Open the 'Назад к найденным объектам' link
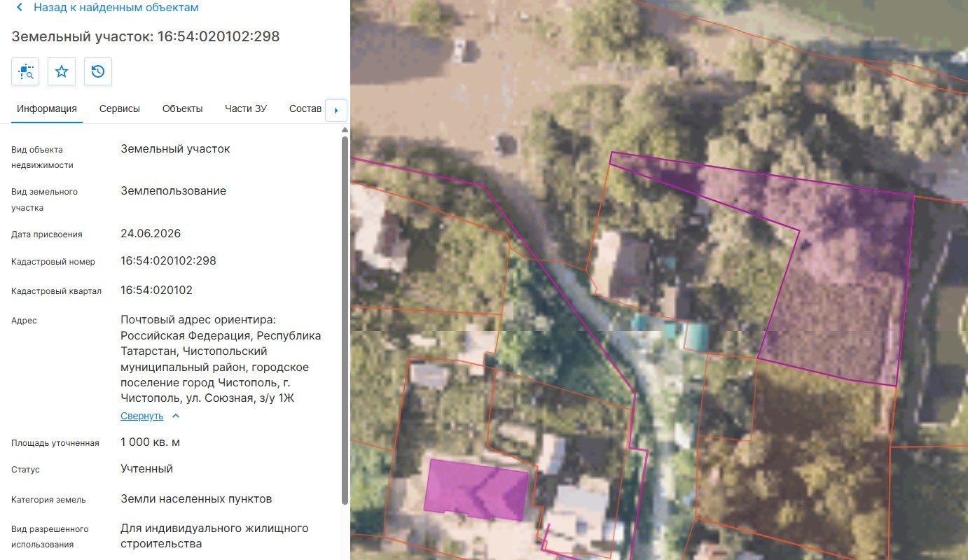The width and height of the screenshot is (968, 560). click(x=116, y=8)
